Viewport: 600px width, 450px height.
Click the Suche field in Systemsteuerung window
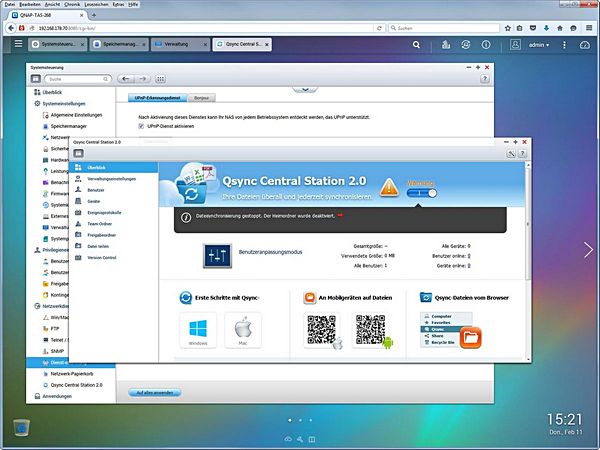[78, 79]
